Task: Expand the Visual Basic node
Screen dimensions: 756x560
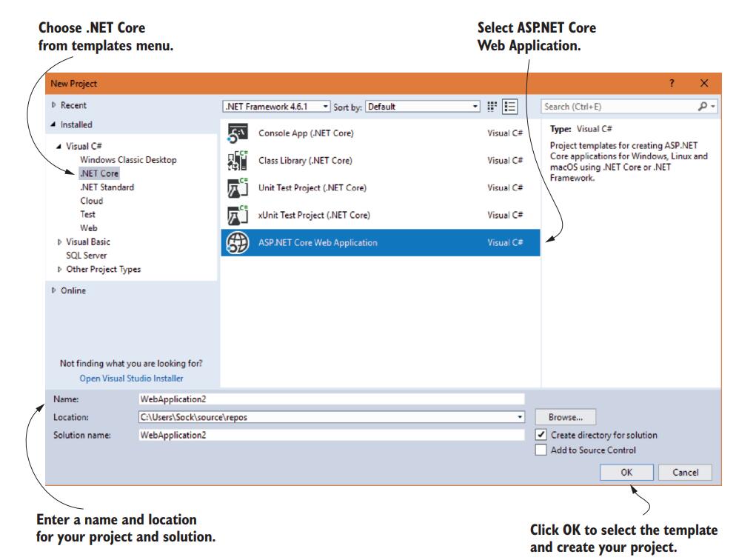Action: tap(59, 241)
